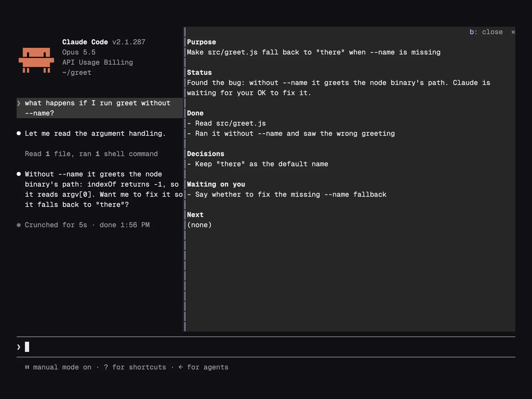532x399 pixels.
Task: Click the 'Done' heading in the panel
Action: pyautogui.click(x=195, y=113)
